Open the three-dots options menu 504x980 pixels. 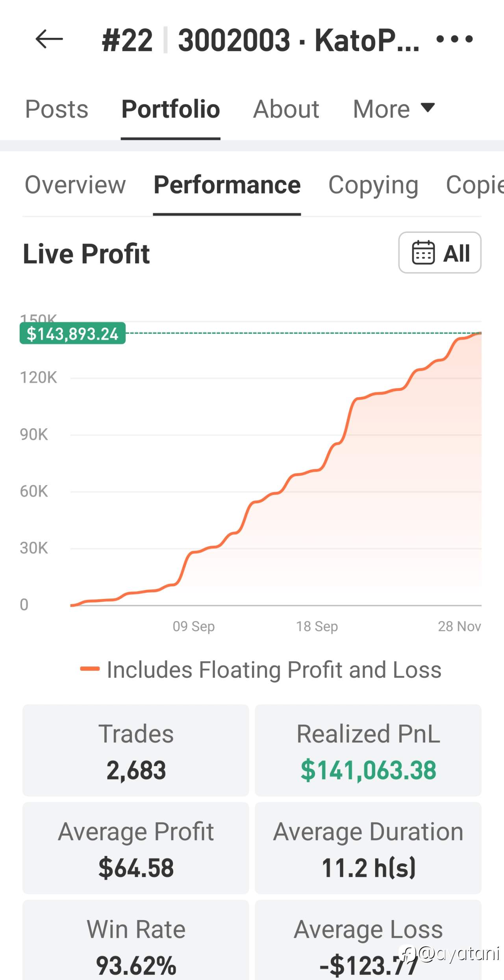454,39
